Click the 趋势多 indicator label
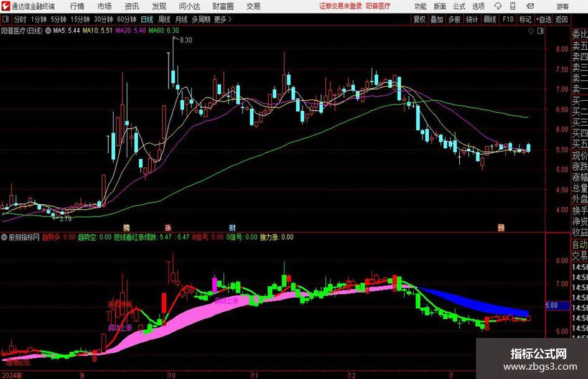This screenshot has width=588, height=379. [51, 237]
